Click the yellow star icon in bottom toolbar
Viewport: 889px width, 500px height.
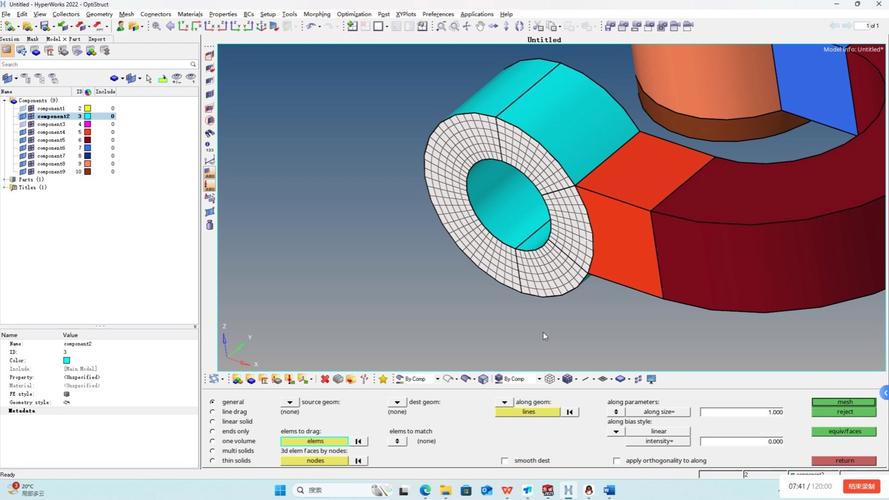(x=383, y=379)
